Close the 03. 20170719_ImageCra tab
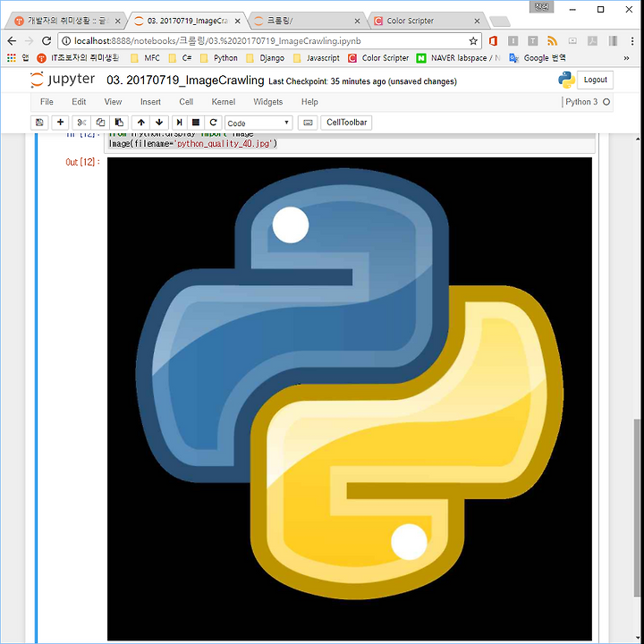Screen dimensions: 644x644 [x=237, y=21]
